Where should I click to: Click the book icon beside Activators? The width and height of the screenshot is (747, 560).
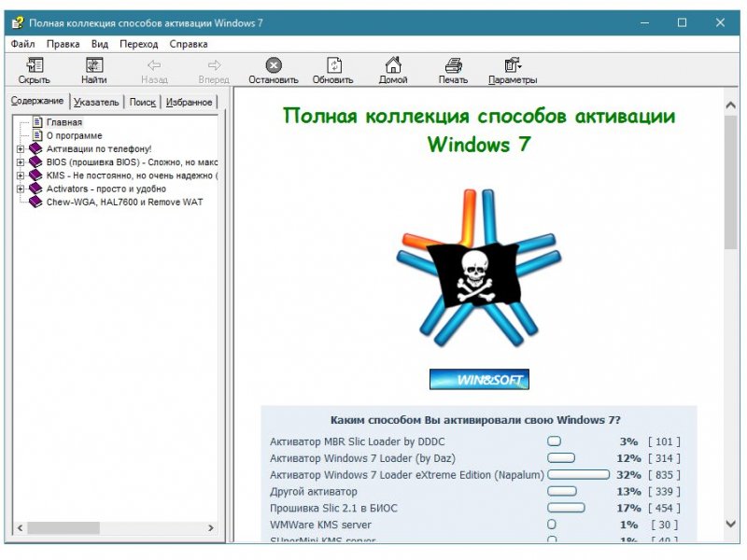(x=35, y=189)
